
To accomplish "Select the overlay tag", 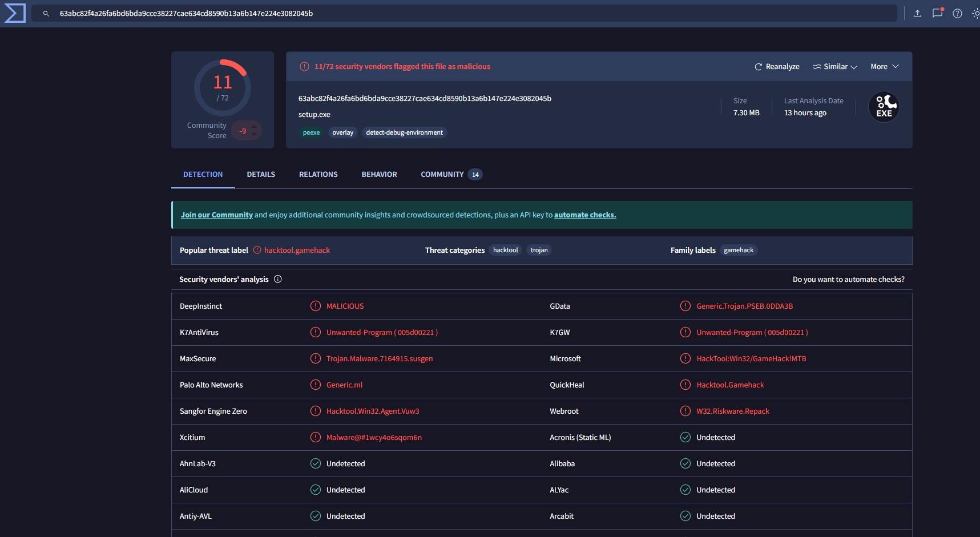I will click(x=343, y=132).
